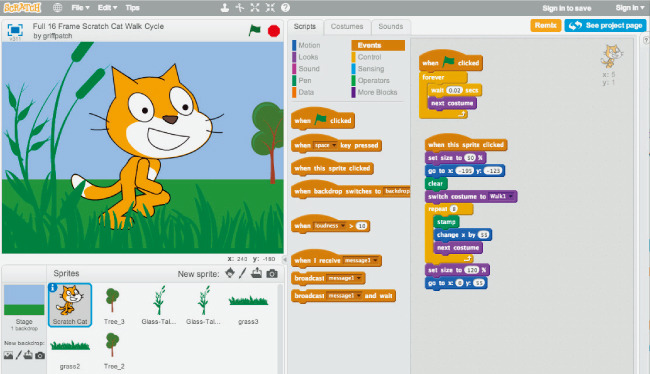Start project with the green flag

click(255, 30)
